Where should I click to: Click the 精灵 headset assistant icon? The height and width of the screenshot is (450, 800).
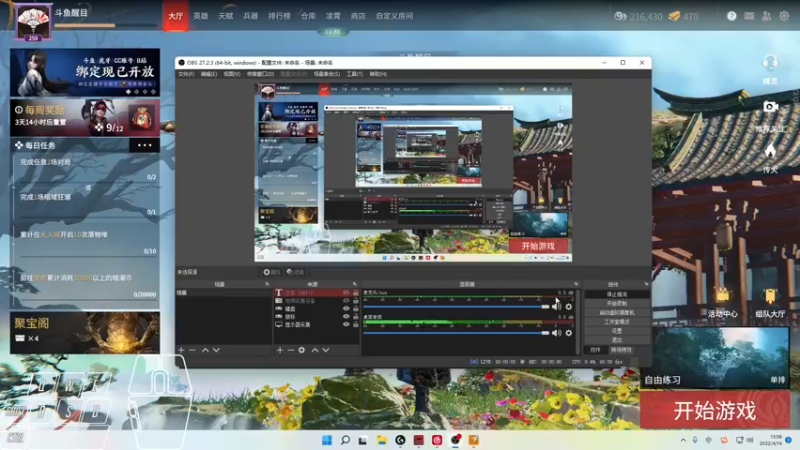770,63
